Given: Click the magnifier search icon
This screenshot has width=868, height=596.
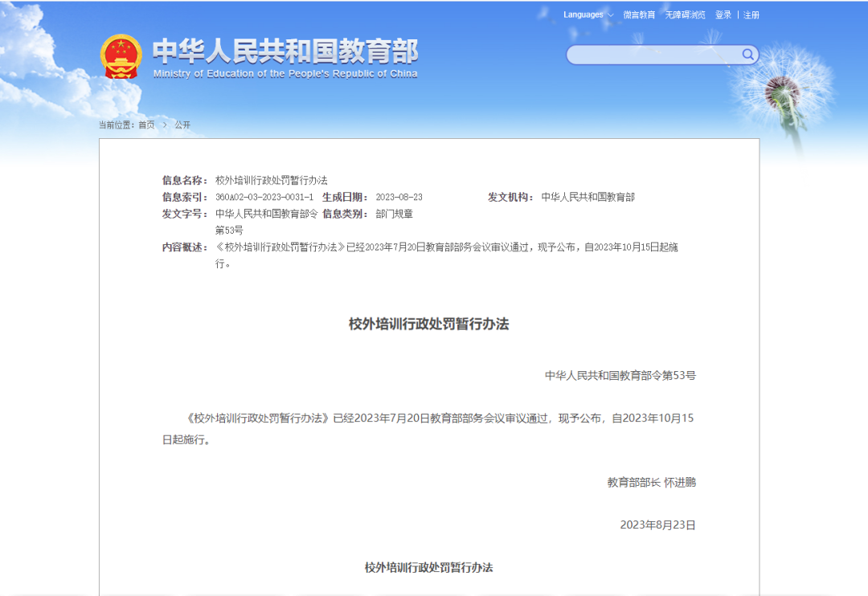Looking at the screenshot, I should pyautogui.click(x=747, y=55).
